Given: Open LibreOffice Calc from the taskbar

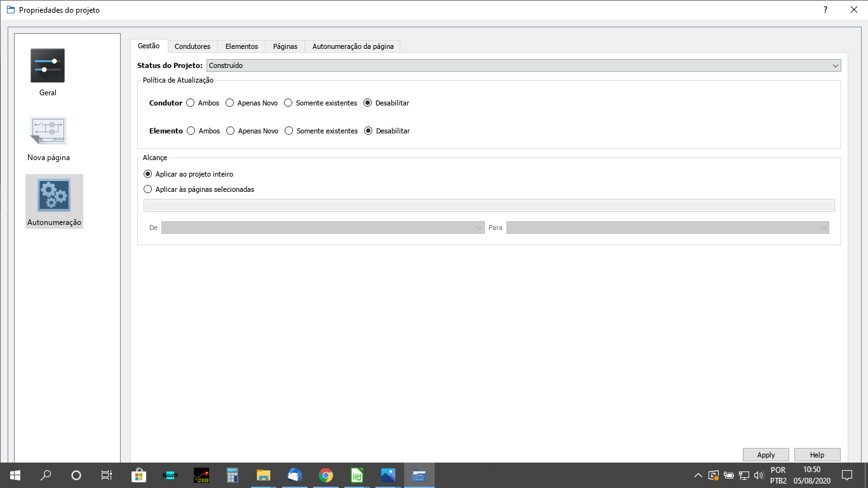Looking at the screenshot, I should pos(357,475).
